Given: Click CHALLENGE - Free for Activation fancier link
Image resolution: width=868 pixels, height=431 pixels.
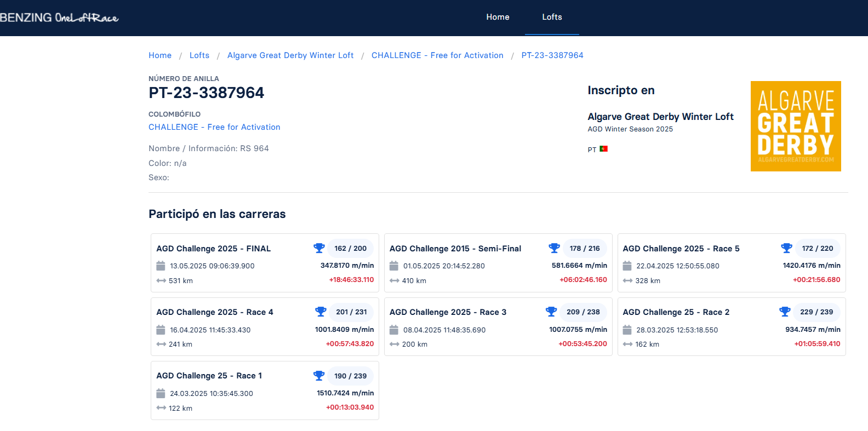Looking at the screenshot, I should pyautogui.click(x=214, y=127).
